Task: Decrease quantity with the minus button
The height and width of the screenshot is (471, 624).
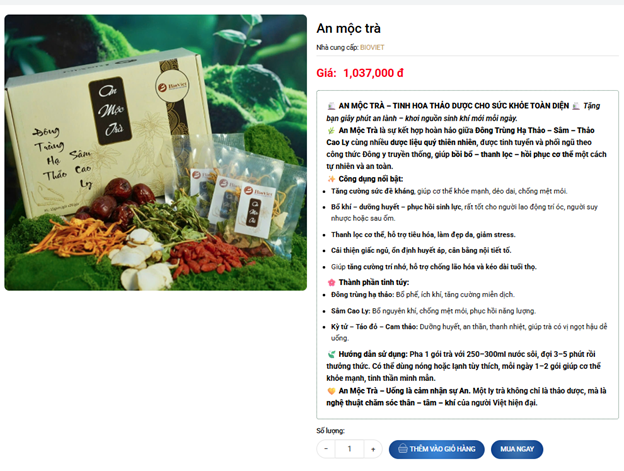Action: [x=326, y=449]
